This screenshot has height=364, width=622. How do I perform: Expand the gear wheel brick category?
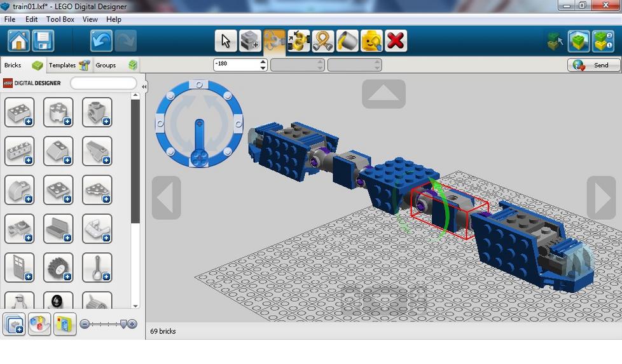click(x=59, y=267)
